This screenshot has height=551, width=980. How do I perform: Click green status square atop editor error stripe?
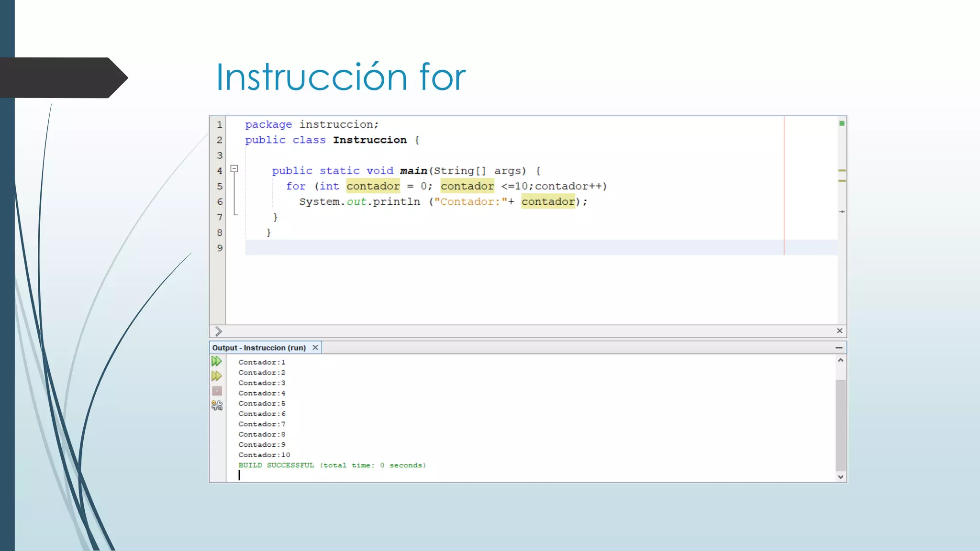[x=842, y=123]
